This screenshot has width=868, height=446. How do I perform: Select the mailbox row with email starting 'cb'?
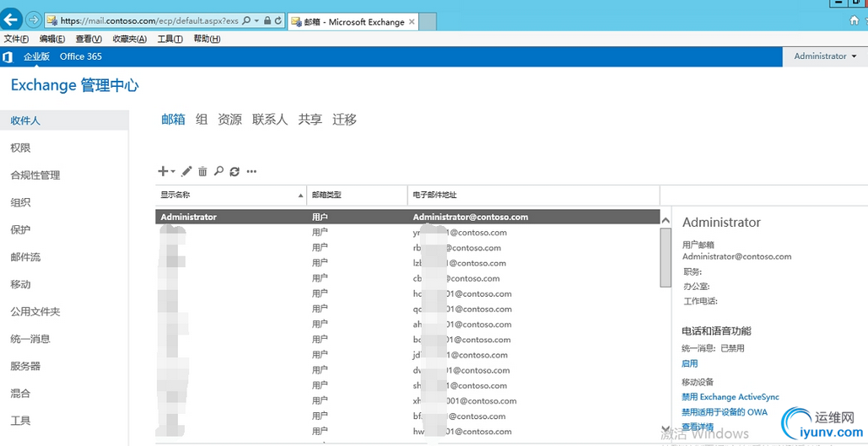407,278
